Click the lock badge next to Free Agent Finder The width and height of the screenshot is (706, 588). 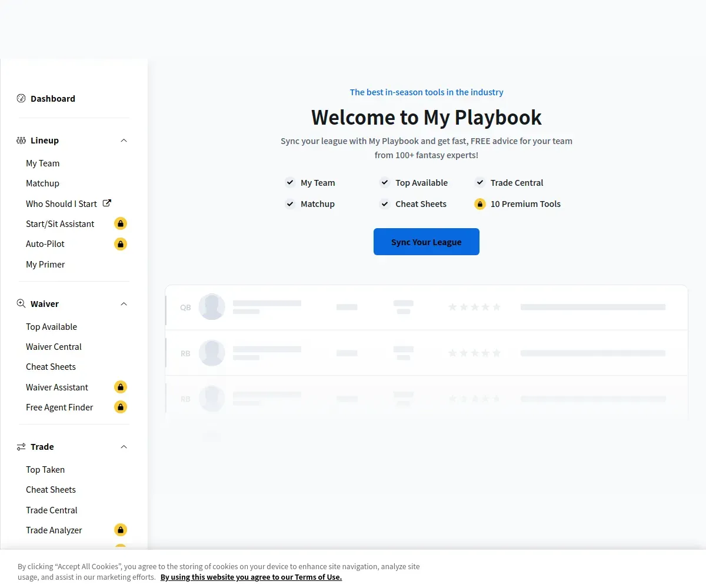click(x=121, y=407)
